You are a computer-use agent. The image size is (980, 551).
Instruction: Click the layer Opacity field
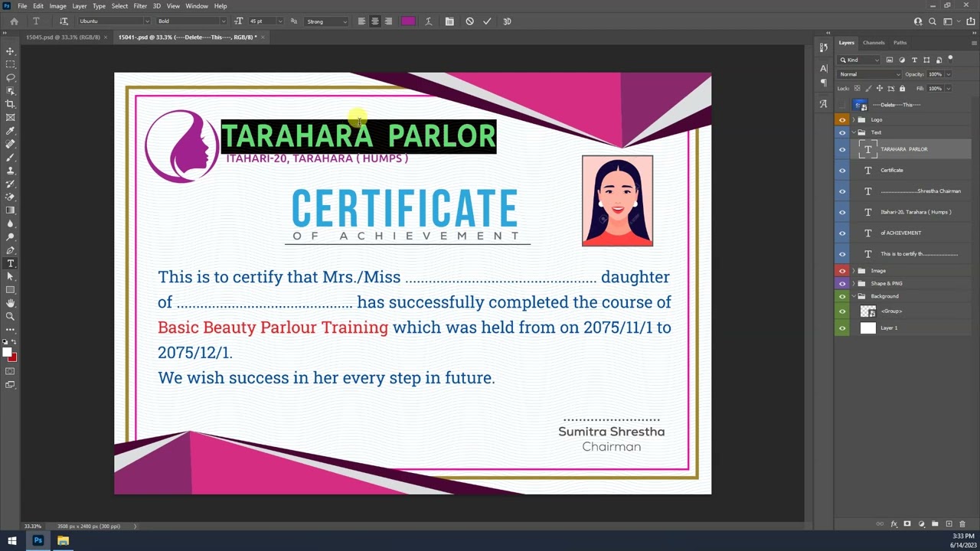(x=935, y=74)
